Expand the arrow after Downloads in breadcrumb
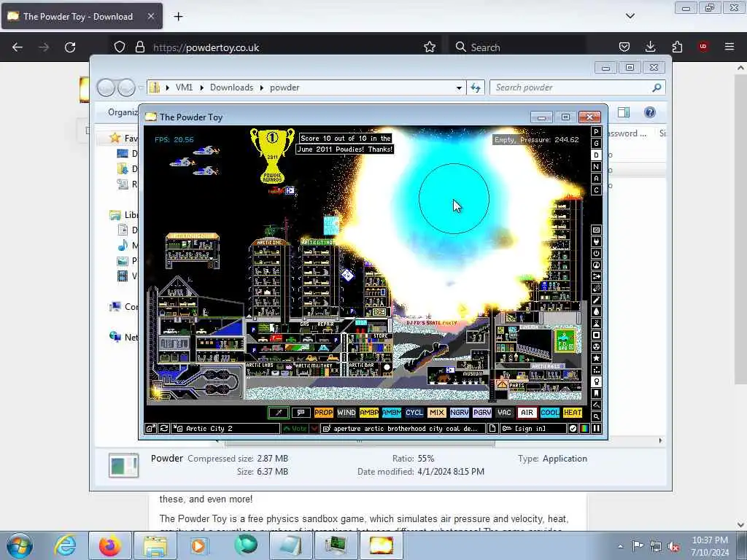The image size is (747, 560). [262, 87]
